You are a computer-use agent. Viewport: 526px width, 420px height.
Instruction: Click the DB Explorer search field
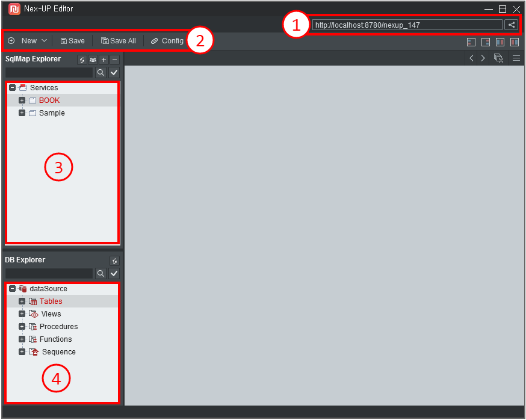(49, 273)
